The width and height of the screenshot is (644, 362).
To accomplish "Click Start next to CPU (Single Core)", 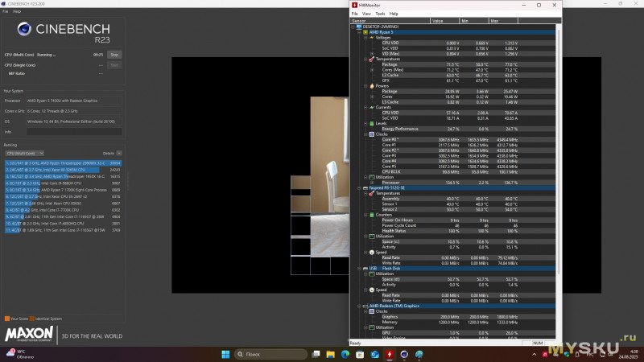I will pos(114,65).
